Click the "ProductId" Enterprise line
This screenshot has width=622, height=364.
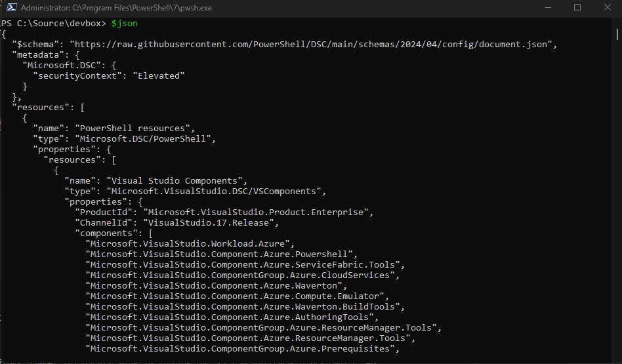(x=224, y=212)
